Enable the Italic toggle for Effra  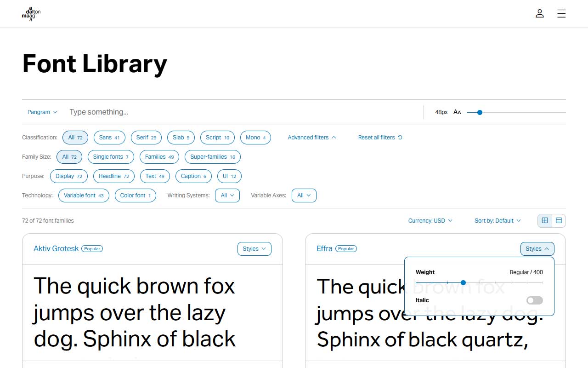534,300
